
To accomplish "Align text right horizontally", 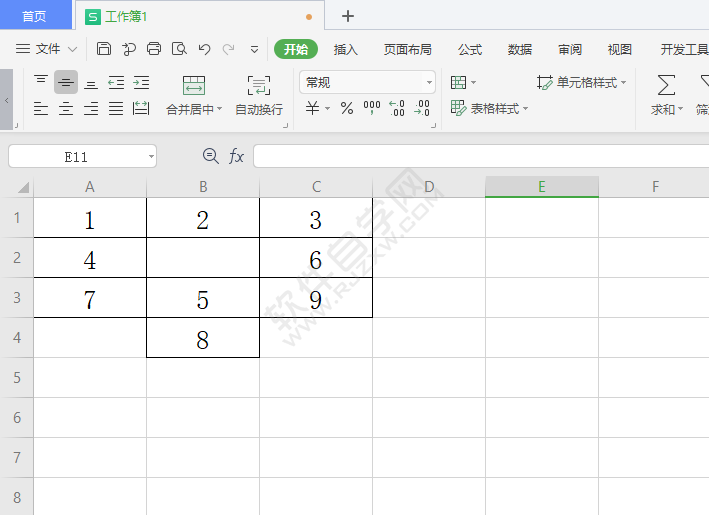I will [x=91, y=109].
